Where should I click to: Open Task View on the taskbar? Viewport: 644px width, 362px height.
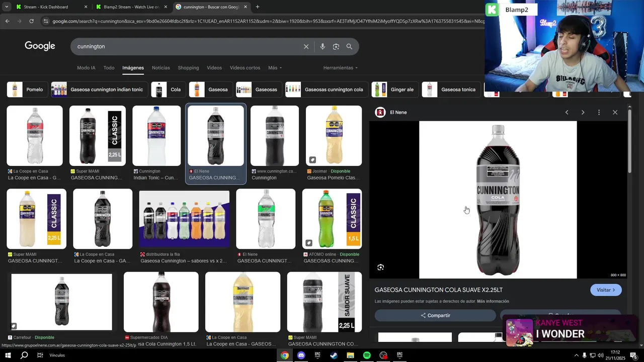pos(40,355)
